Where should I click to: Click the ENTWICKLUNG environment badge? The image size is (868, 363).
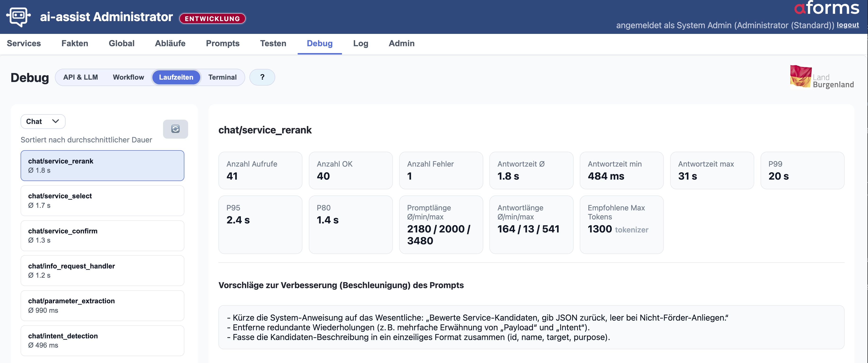pos(212,18)
